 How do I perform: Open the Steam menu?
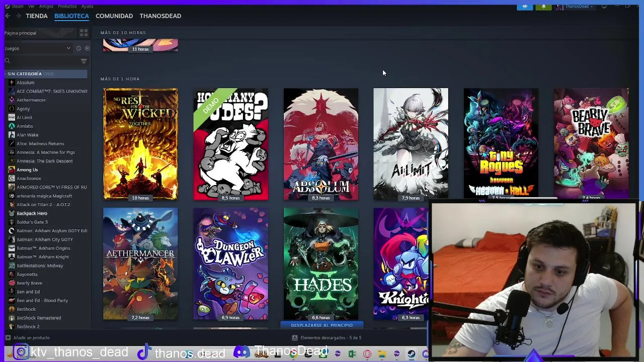pos(18,7)
